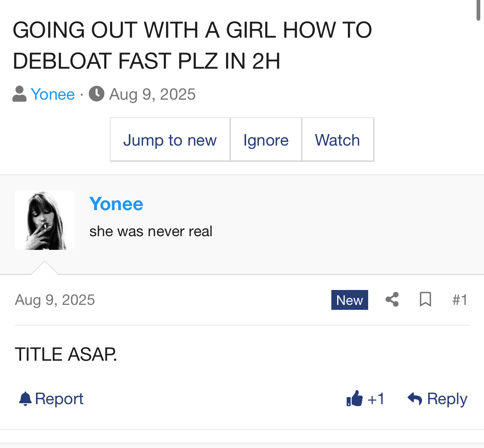484x448 pixels.
Task: Open Yonee's avatar picture
Action: [45, 220]
